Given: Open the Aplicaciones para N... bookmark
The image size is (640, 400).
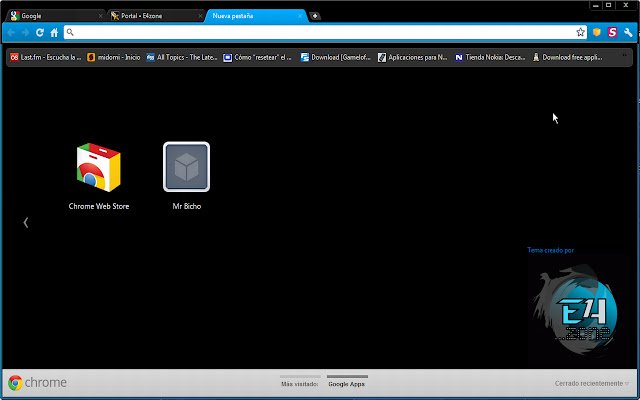Looking at the screenshot, I should (x=413, y=58).
